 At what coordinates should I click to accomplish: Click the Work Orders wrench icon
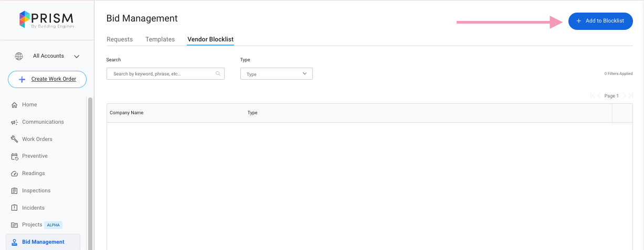pos(15,139)
